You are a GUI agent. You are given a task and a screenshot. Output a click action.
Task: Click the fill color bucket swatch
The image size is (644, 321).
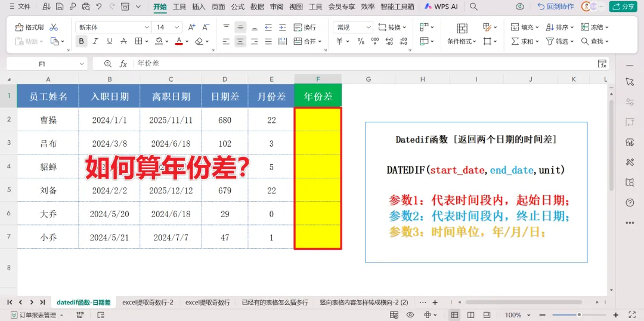(159, 41)
